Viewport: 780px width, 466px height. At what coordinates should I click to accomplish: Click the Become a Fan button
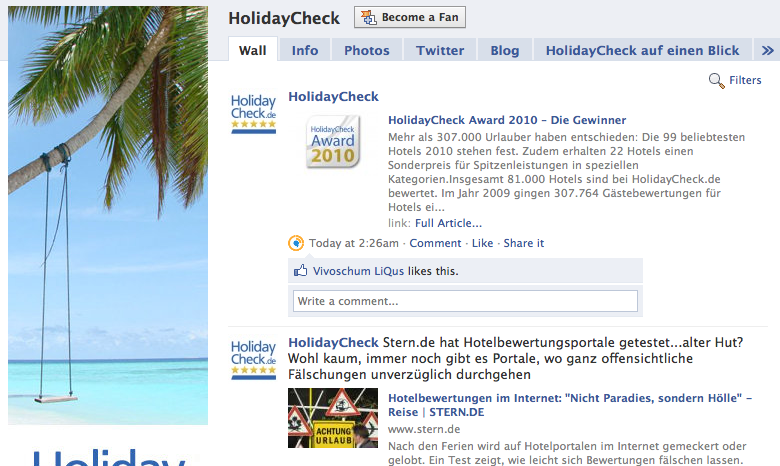click(x=410, y=18)
